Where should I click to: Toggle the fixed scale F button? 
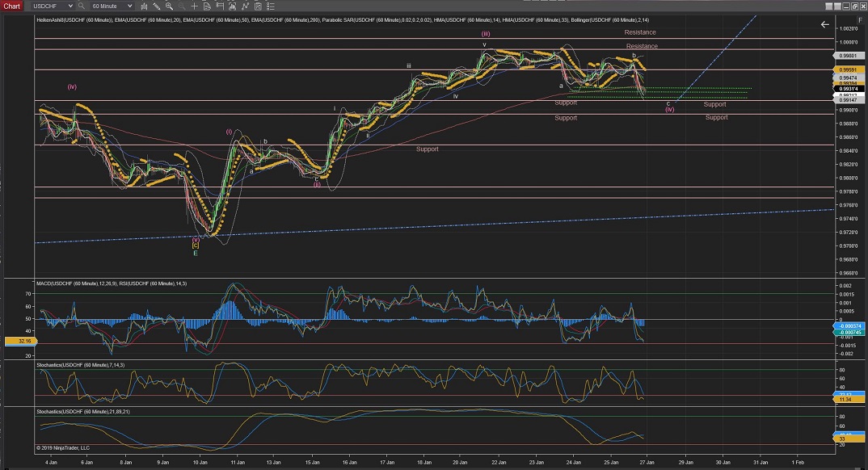860,19
